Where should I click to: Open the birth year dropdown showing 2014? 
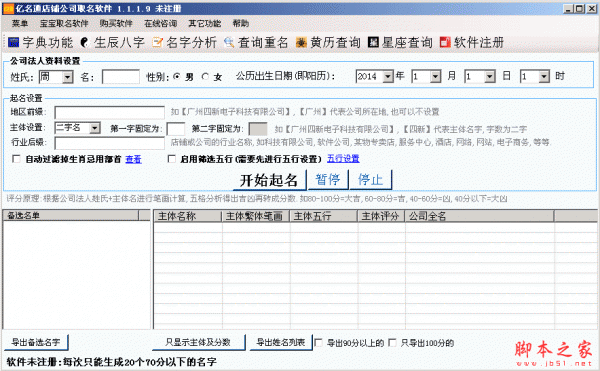tap(388, 76)
